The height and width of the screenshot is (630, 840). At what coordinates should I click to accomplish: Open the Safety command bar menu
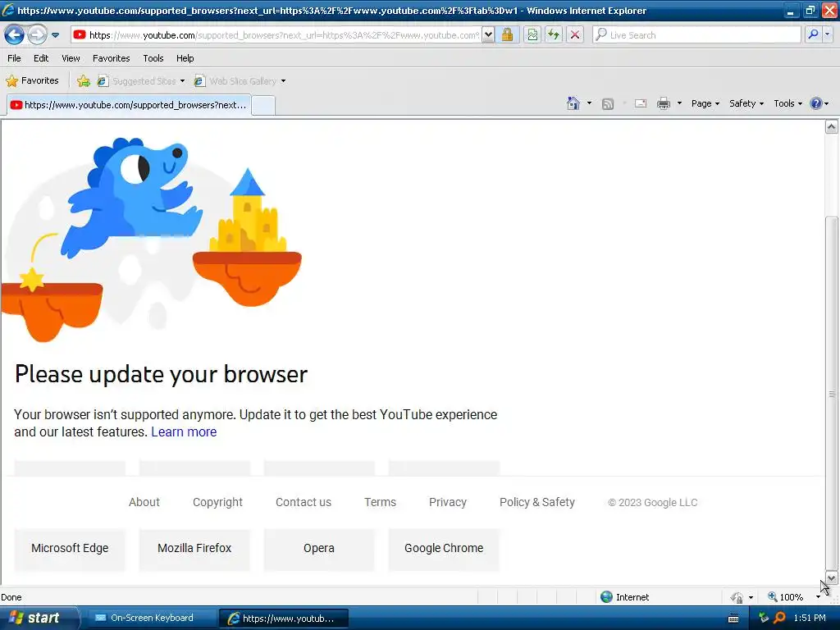(746, 103)
